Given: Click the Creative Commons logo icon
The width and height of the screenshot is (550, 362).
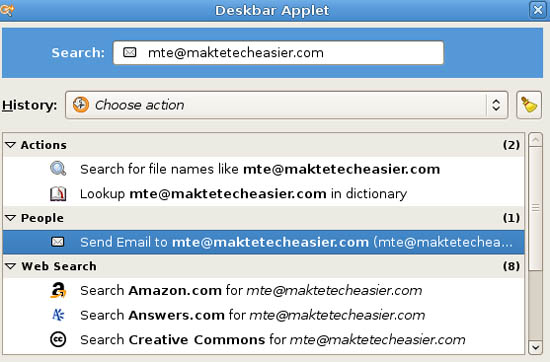Looking at the screenshot, I should tap(58, 340).
